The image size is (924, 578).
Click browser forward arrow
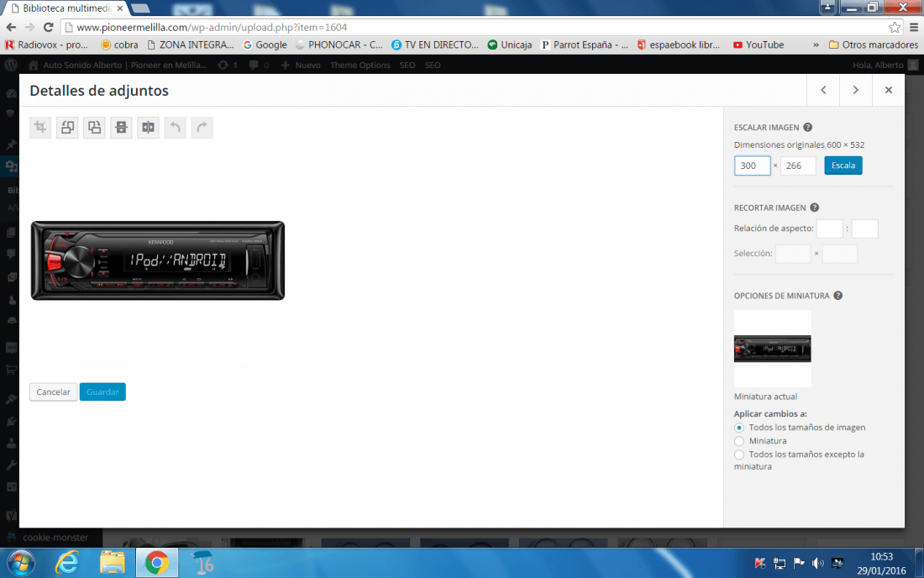tap(29, 27)
